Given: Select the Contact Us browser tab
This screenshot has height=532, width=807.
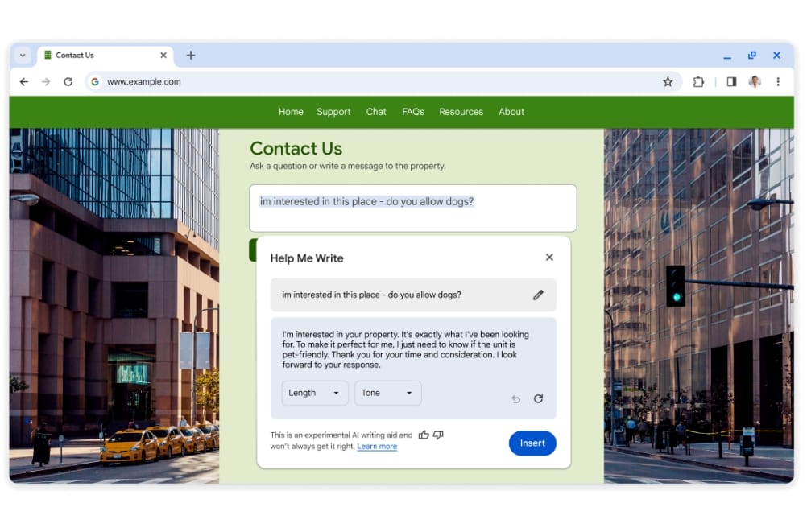Looking at the screenshot, I should (x=105, y=55).
